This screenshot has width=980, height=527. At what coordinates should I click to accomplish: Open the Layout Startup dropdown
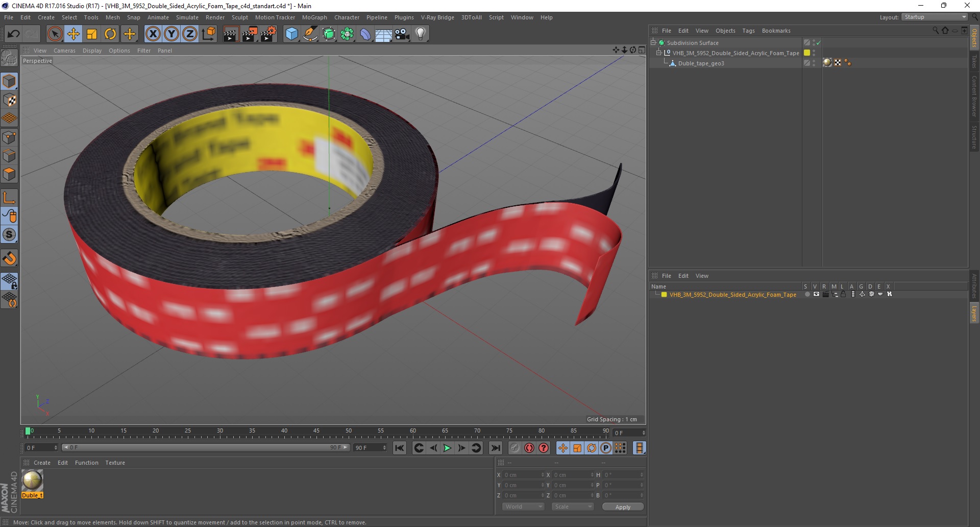(935, 17)
